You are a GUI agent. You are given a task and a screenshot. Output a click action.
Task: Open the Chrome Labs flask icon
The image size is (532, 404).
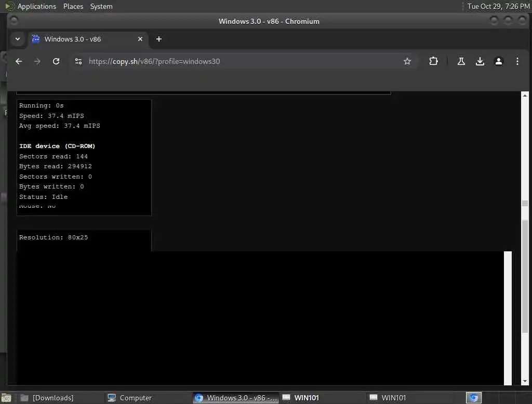click(x=461, y=61)
